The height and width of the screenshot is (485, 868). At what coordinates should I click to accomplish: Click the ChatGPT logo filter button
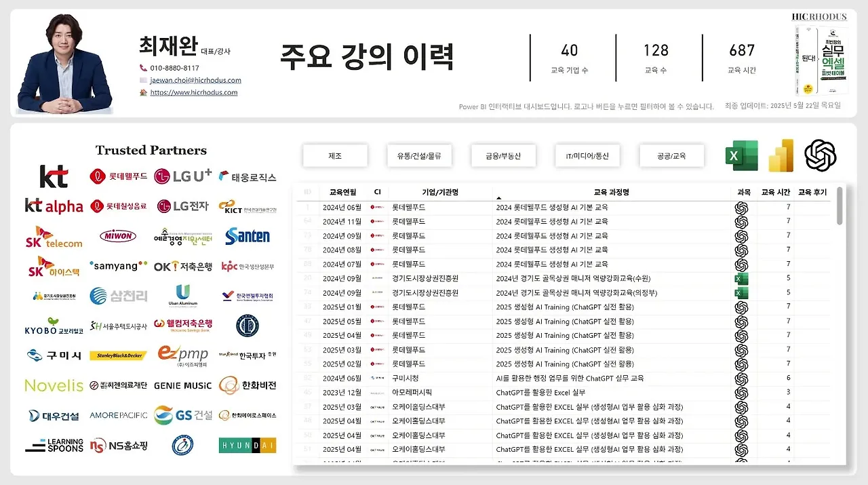(821, 155)
